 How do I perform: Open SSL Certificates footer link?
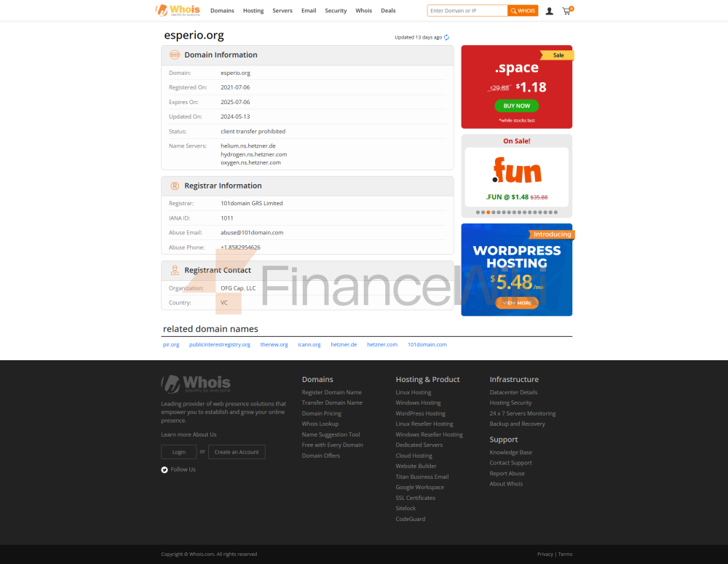415,498
